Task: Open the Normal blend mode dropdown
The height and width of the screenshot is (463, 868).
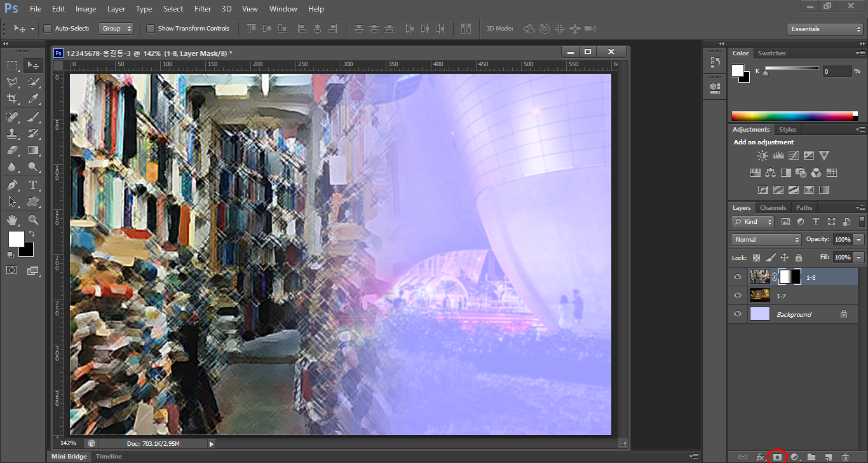Action: click(766, 240)
